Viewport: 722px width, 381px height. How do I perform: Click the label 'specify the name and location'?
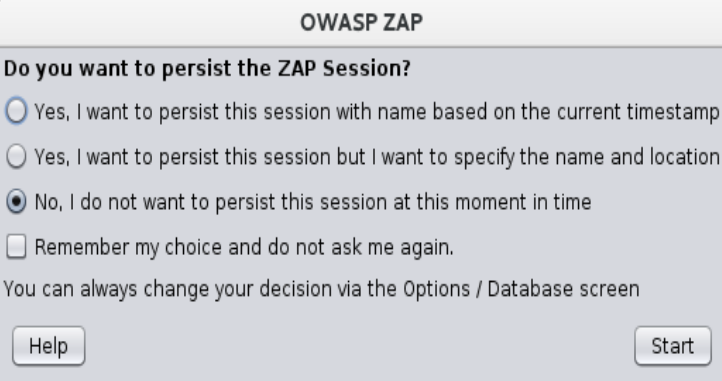click(x=587, y=157)
